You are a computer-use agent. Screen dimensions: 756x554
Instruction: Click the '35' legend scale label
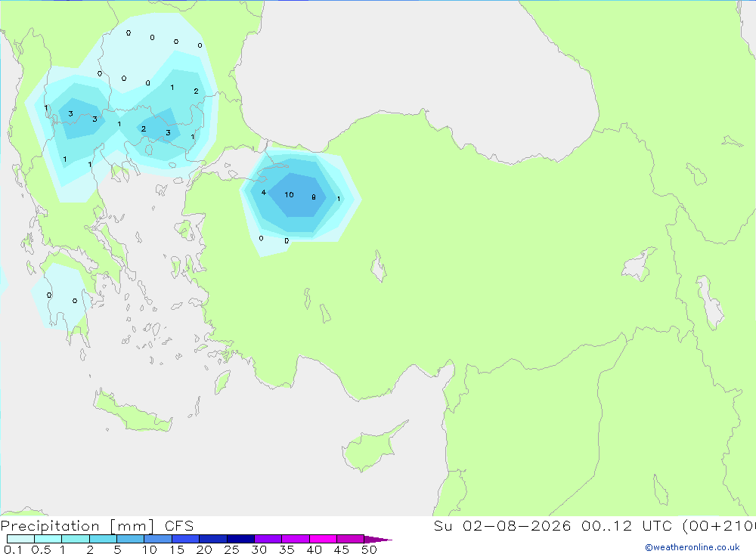287,549
